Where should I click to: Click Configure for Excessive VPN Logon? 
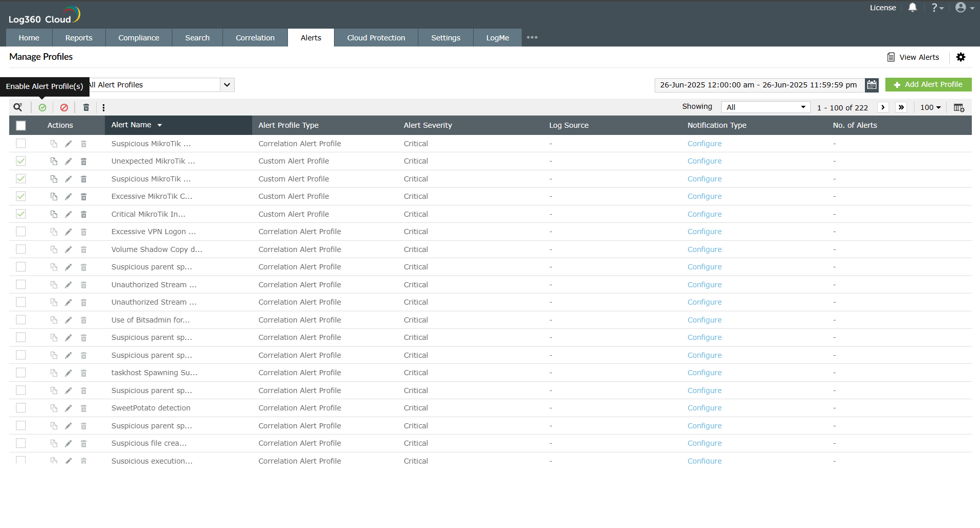tap(704, 232)
